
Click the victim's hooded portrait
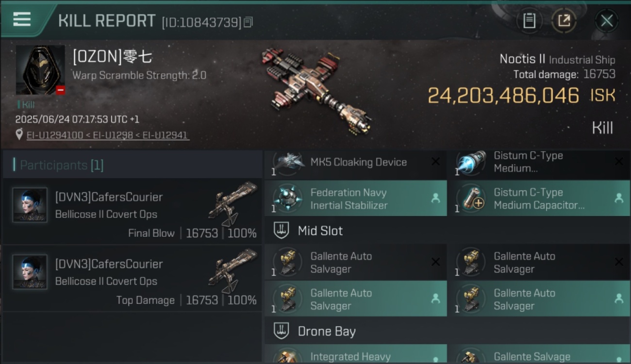tap(40, 70)
